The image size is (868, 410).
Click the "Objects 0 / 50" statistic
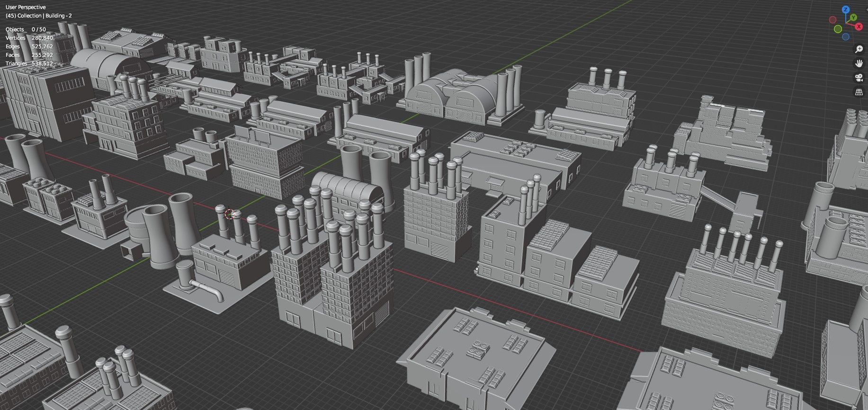26,29
